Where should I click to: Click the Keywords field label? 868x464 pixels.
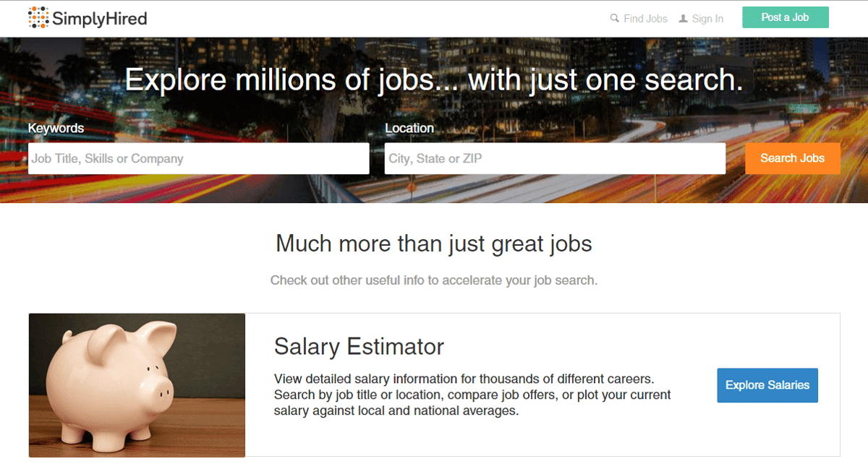56,128
